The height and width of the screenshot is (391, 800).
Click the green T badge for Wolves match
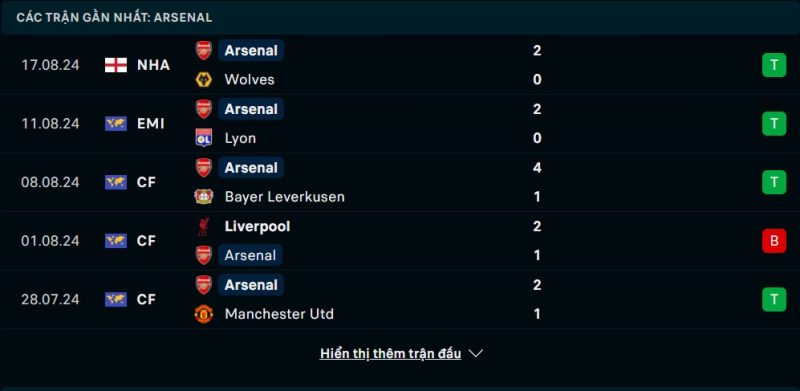[x=774, y=65]
